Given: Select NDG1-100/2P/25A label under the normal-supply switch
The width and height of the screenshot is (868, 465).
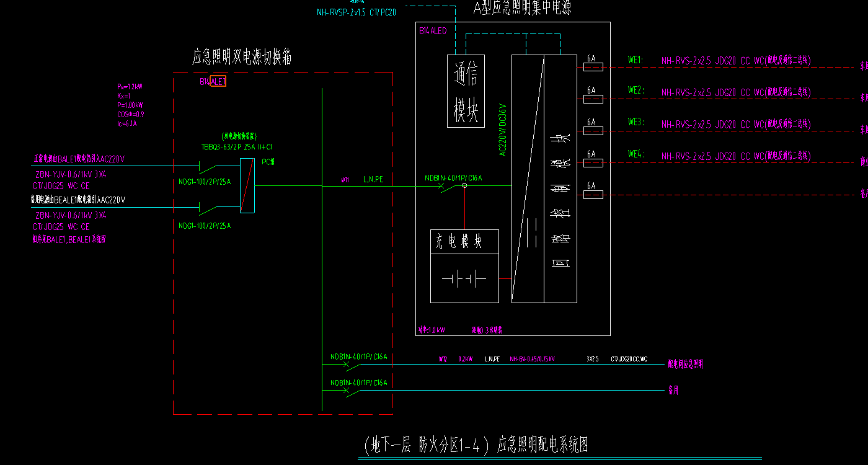Looking at the screenshot, I should (205, 182).
